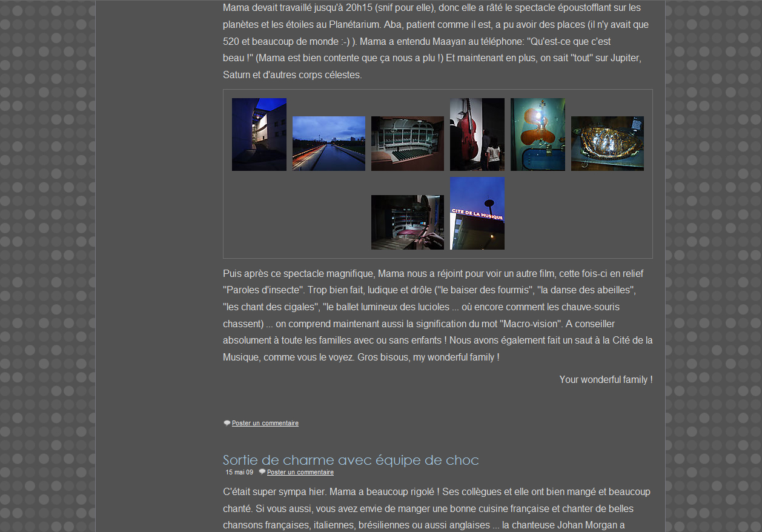762x532 pixels.
Task: View the tortoise-shell instrument photo thumbnail
Action: [608, 144]
